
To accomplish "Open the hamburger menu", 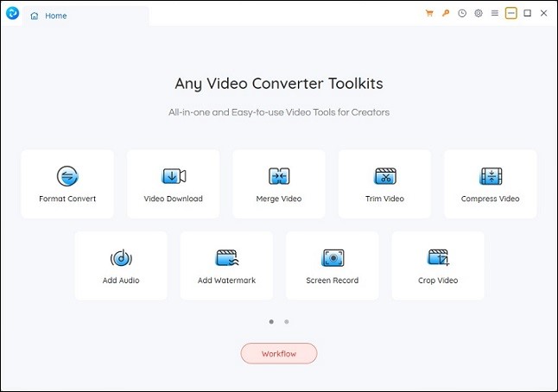I will (495, 13).
